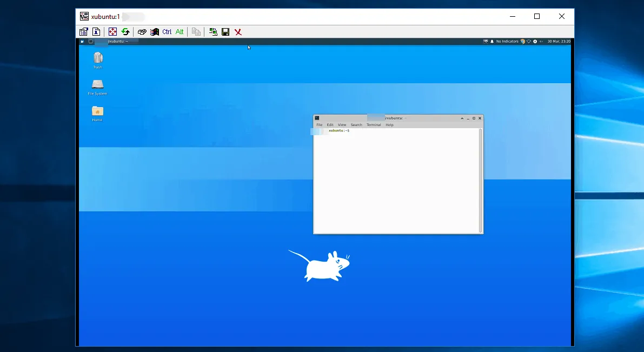Disconnect VNC session with red X
Image resolution: width=644 pixels, height=352 pixels.
pos(238,31)
